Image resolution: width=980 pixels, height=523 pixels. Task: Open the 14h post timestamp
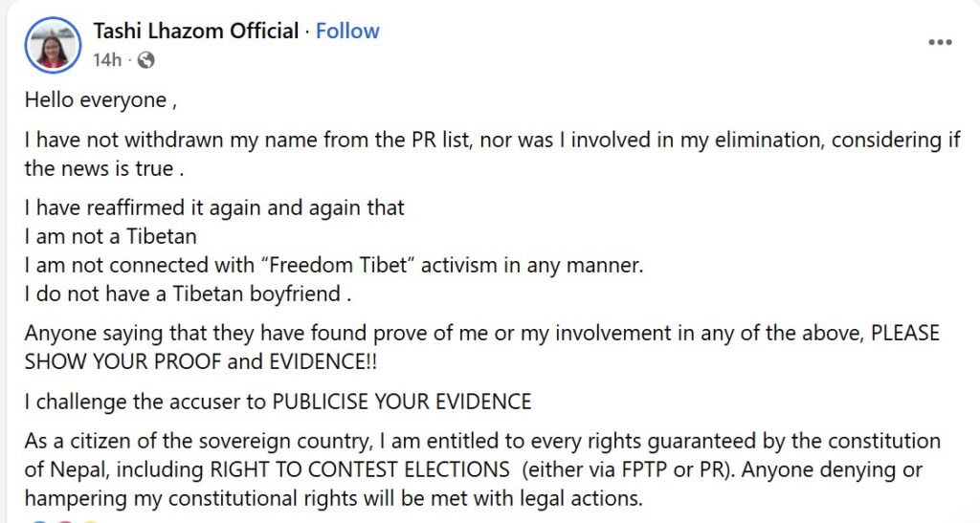click(x=107, y=60)
